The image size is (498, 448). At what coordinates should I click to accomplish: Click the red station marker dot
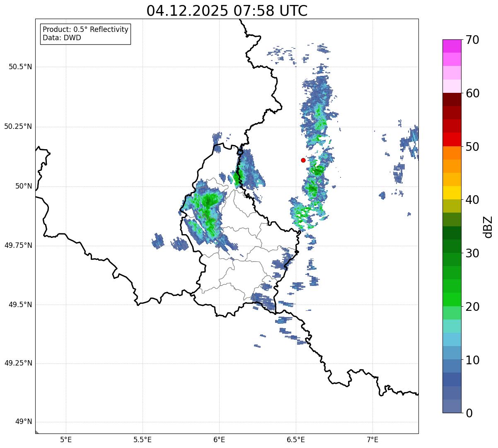(x=303, y=160)
